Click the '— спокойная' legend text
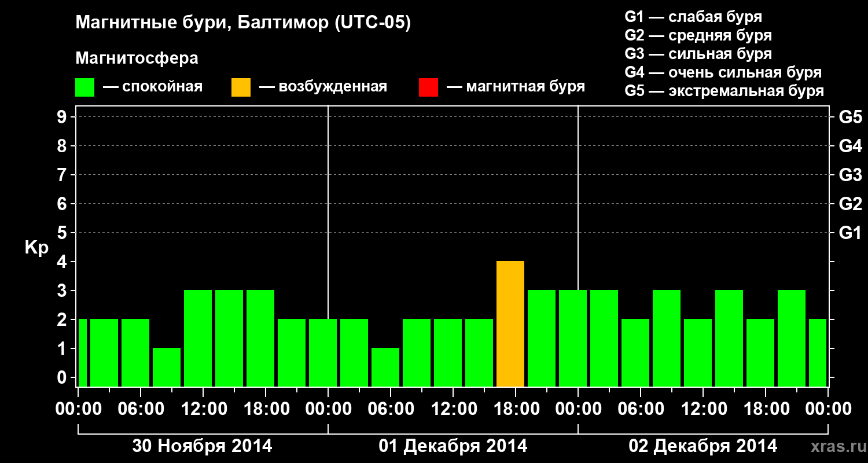This screenshot has height=463, width=868. tap(153, 87)
